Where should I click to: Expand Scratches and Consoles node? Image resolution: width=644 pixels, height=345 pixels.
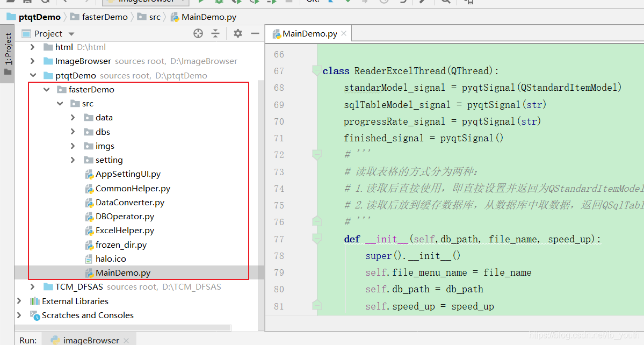(19, 315)
